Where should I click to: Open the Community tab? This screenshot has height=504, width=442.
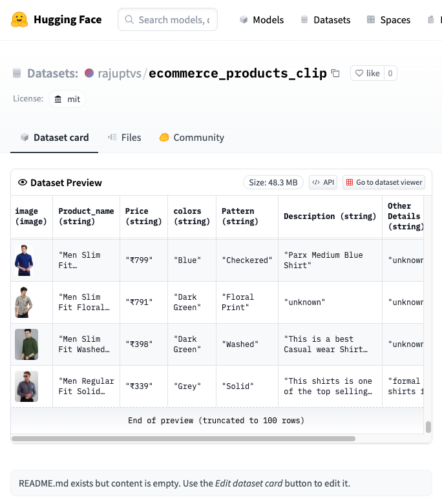click(x=191, y=137)
